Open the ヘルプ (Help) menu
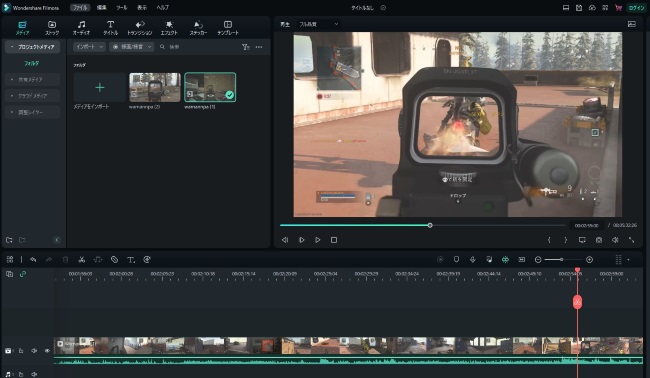Screen dimensions: 650x378 coord(162,7)
